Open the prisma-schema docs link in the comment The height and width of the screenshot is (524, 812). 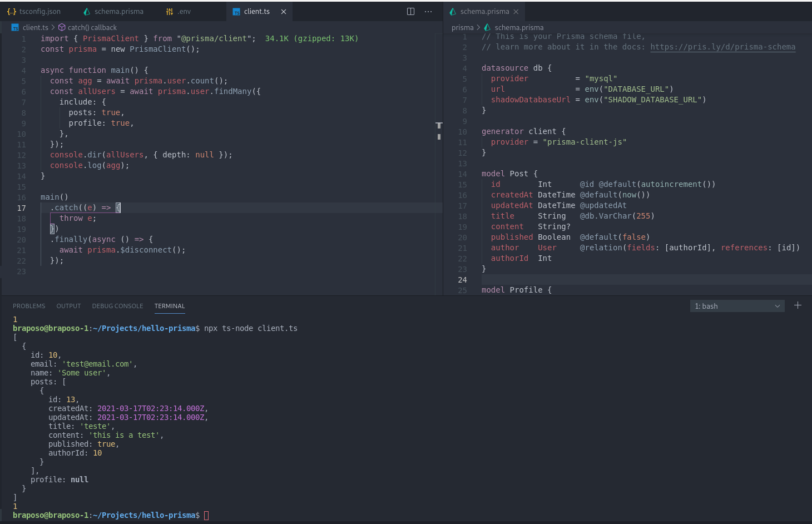[x=723, y=47]
